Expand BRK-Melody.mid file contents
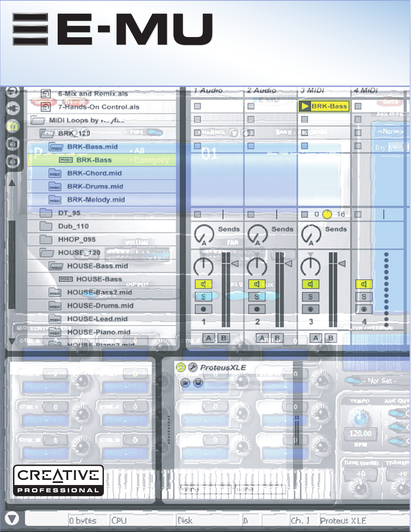The height and width of the screenshot is (532, 411). [x=55, y=200]
